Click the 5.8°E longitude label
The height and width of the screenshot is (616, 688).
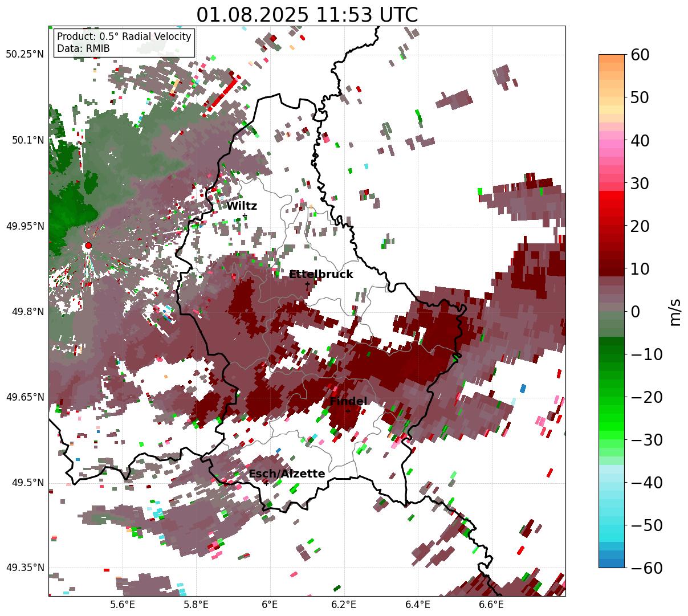point(196,605)
